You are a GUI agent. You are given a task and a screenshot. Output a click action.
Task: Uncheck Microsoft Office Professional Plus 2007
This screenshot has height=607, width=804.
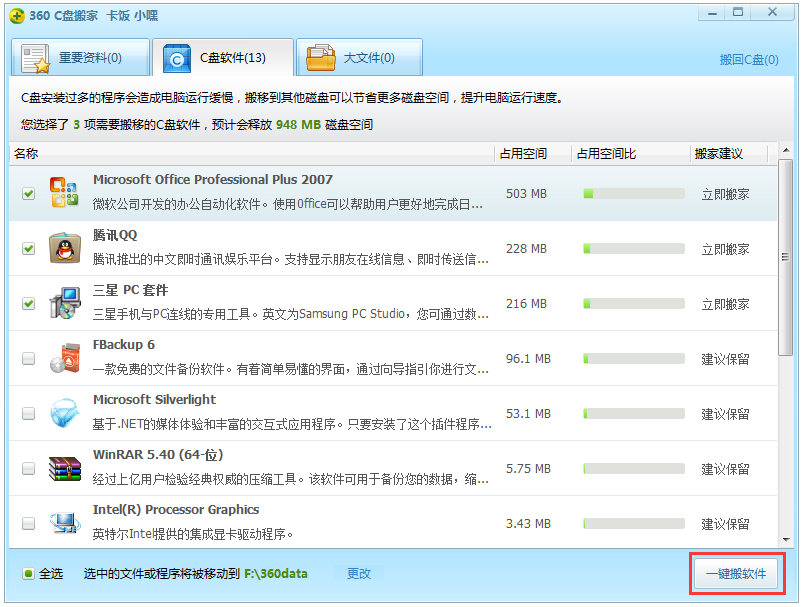pyautogui.click(x=29, y=194)
